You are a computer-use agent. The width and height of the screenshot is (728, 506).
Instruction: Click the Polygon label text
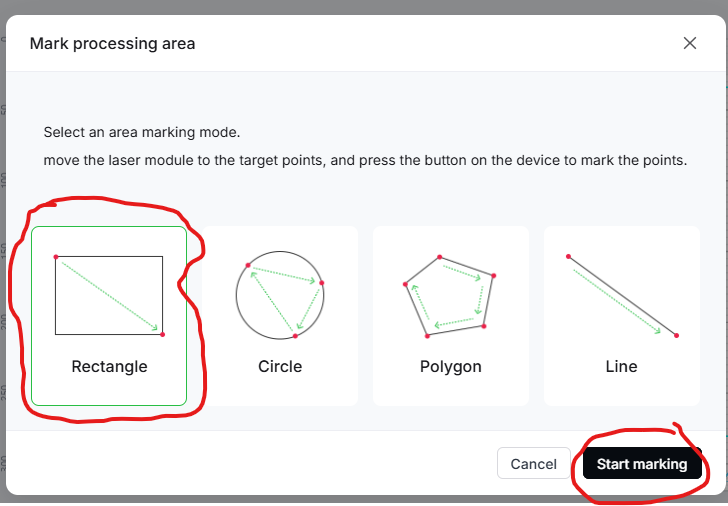451,367
